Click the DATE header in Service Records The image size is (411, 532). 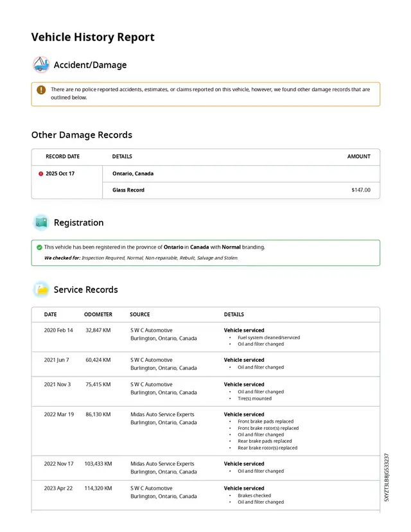pyautogui.click(x=50, y=315)
